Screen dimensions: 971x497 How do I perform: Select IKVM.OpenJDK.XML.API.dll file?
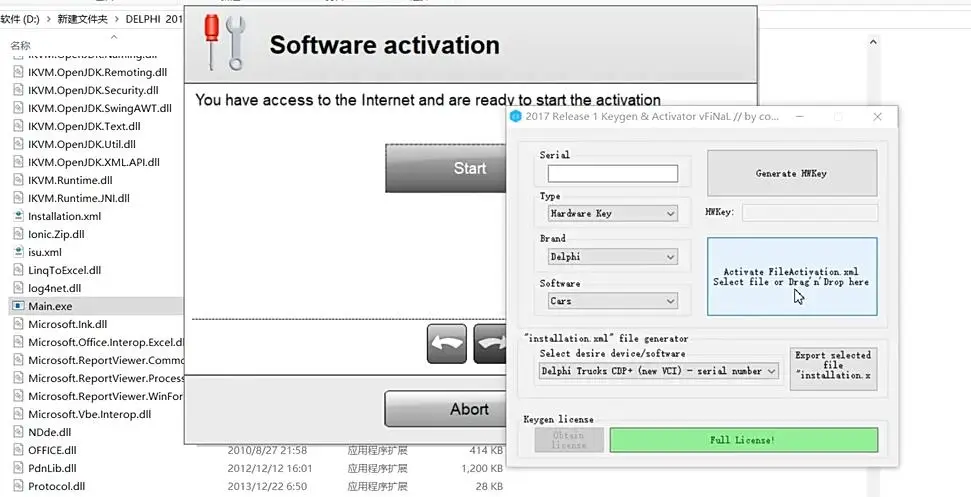pyautogui.click(x=94, y=162)
